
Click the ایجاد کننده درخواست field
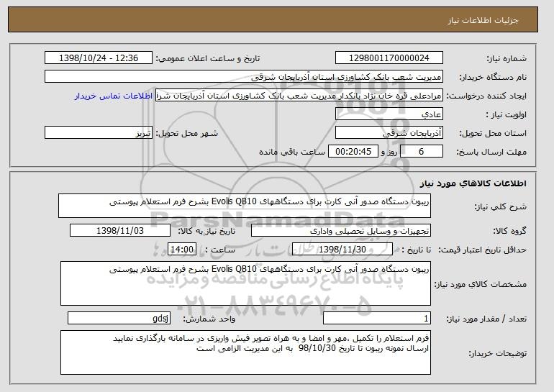[299, 96]
